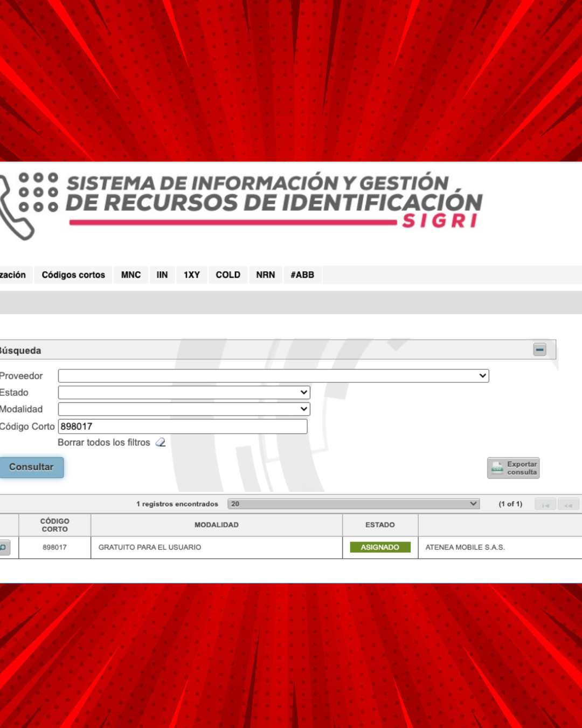Open details with the magnifier icon in row 898017

pyautogui.click(x=4, y=547)
